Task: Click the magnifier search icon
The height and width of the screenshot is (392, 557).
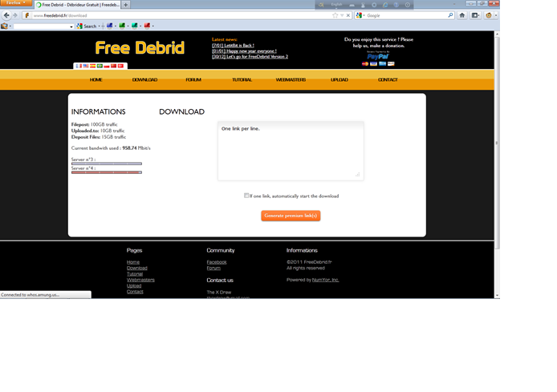Action: (450, 15)
